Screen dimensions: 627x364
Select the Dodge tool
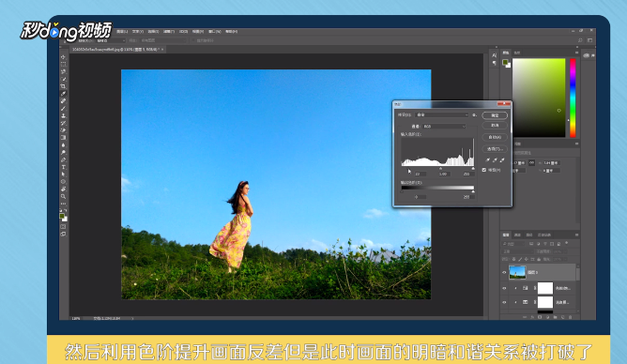pyautogui.click(x=63, y=152)
